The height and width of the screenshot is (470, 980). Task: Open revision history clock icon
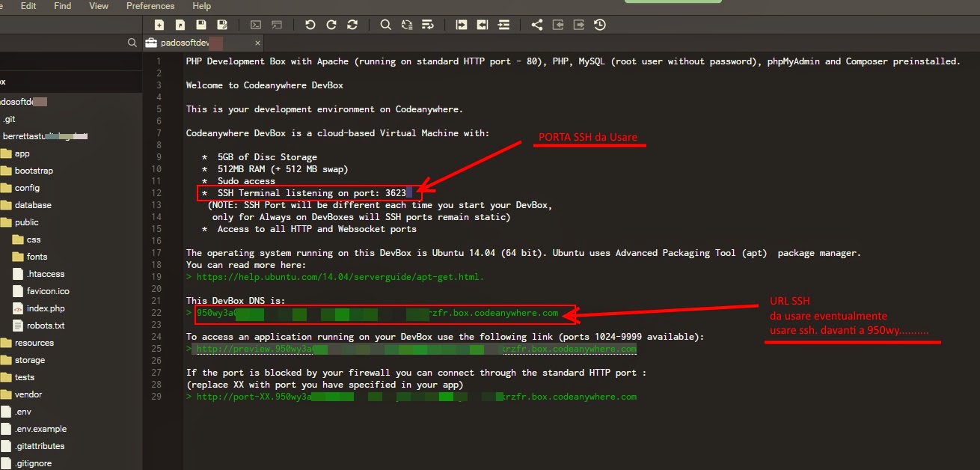600,25
